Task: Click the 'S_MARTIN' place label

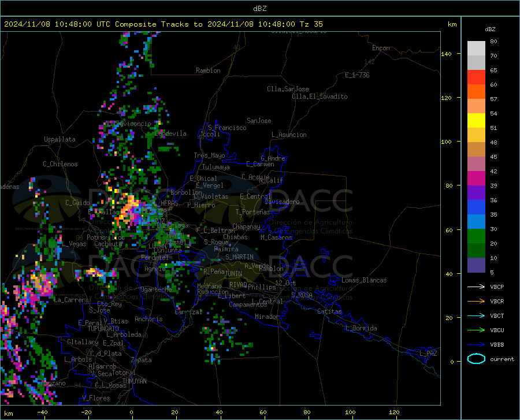Action: pos(239,257)
